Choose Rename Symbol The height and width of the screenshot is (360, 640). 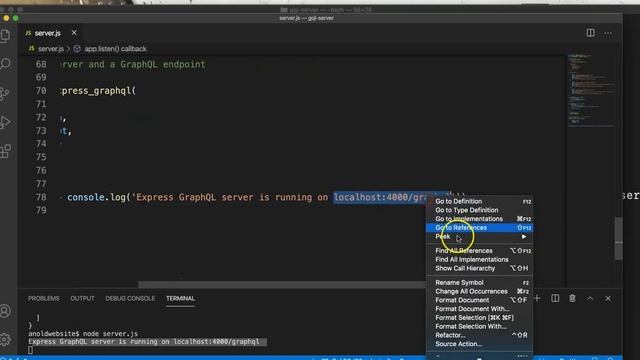(479, 282)
